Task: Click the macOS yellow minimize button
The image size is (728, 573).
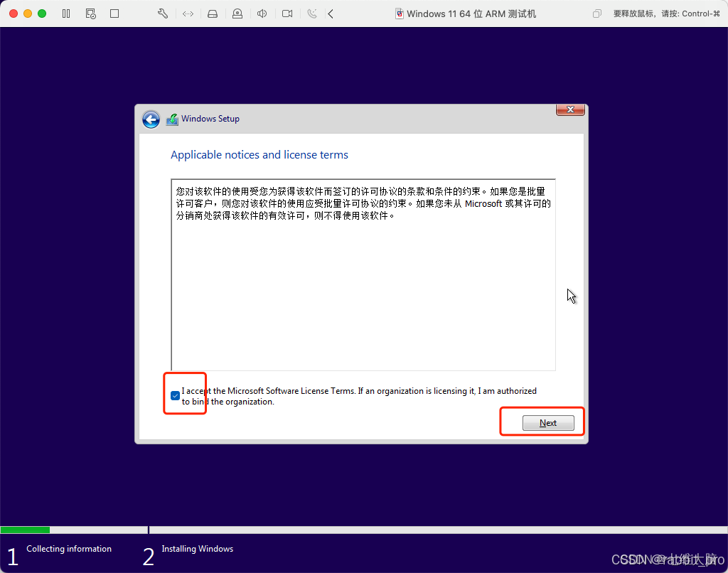Action: pos(28,14)
